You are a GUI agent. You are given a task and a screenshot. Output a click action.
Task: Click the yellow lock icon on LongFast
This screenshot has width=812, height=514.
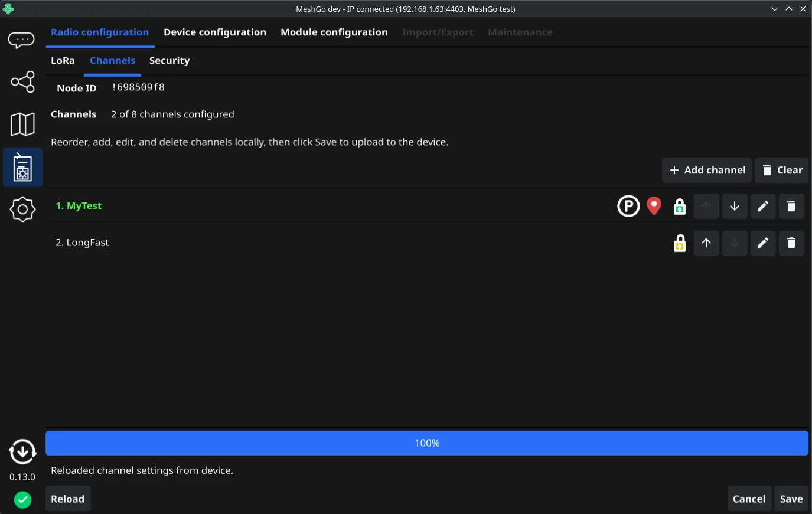pos(680,243)
